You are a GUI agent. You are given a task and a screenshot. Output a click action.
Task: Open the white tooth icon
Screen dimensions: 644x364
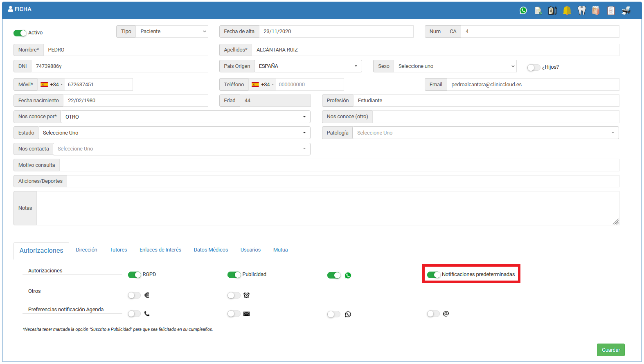click(581, 11)
